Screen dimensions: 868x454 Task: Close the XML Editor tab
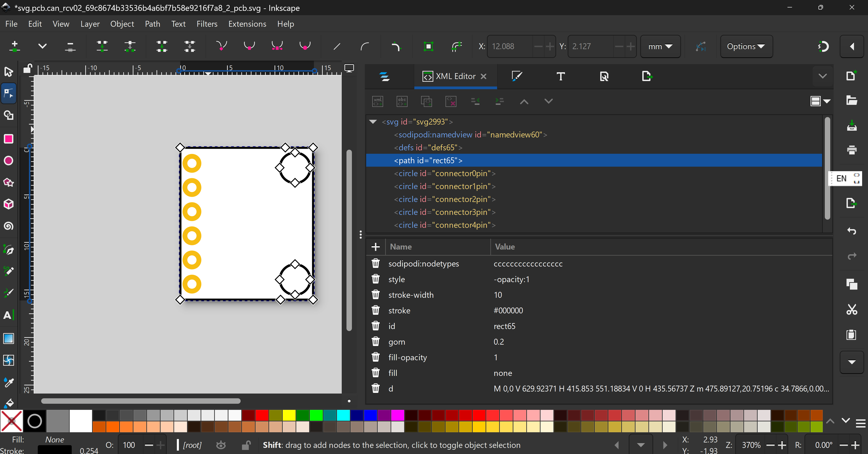coord(484,77)
